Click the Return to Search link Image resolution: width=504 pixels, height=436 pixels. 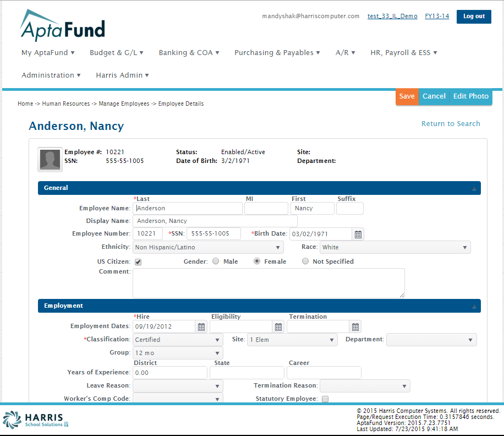pyautogui.click(x=450, y=124)
